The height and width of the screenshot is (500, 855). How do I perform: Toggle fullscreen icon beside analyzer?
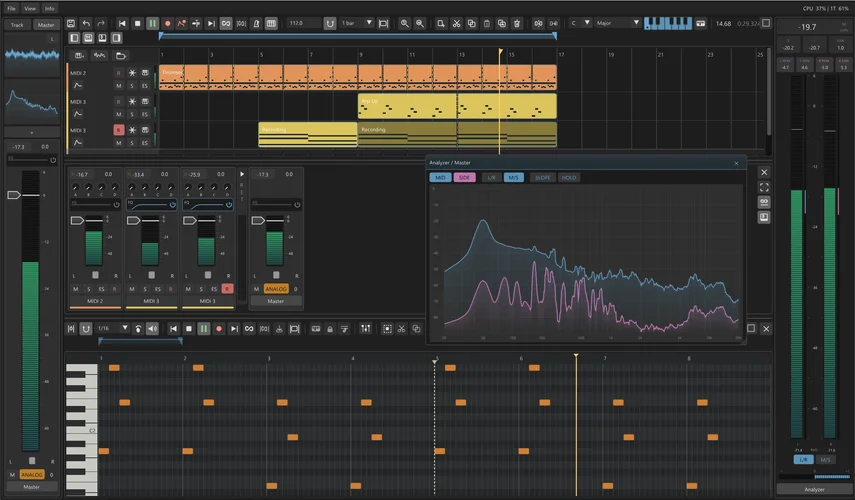(x=764, y=187)
